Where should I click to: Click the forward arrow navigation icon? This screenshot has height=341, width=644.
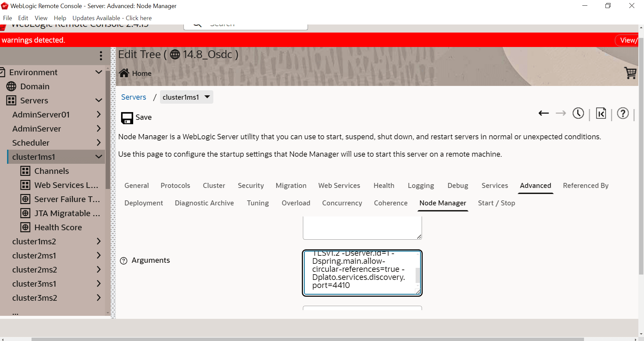(x=561, y=113)
